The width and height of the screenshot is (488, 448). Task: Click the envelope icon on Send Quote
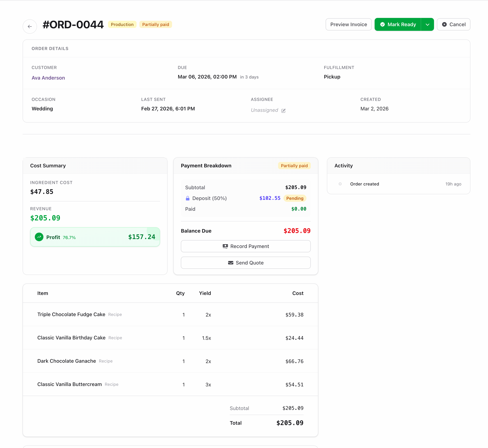231,263
